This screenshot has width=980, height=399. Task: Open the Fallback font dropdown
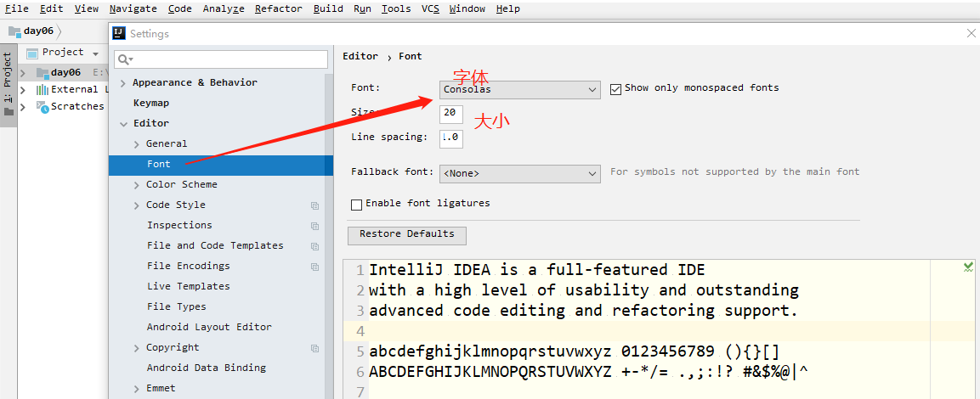coord(519,173)
